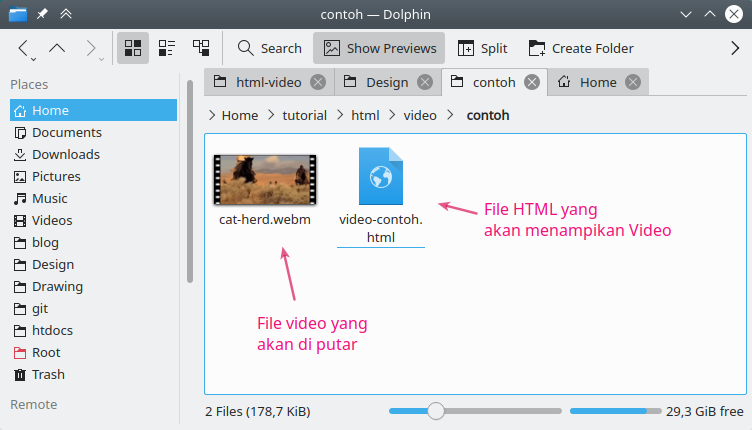
Task: Expand breadcrumb arrow before Home
Action: (x=212, y=116)
